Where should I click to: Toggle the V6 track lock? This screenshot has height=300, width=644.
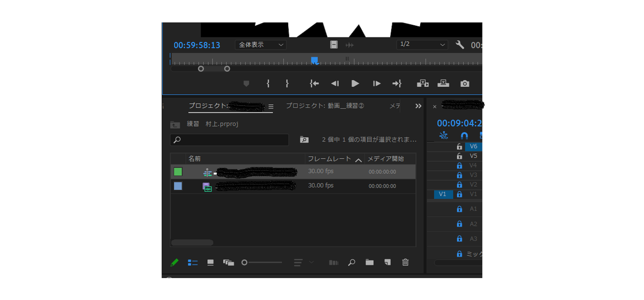[459, 146]
